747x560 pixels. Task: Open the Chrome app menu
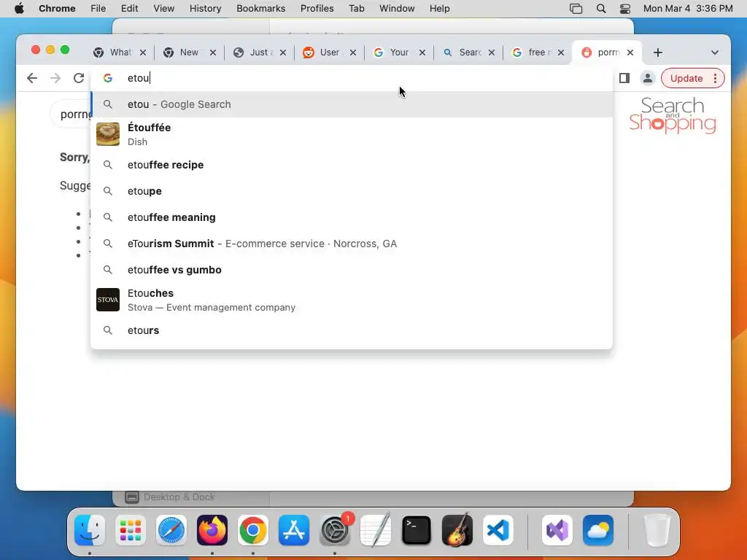click(x=57, y=9)
